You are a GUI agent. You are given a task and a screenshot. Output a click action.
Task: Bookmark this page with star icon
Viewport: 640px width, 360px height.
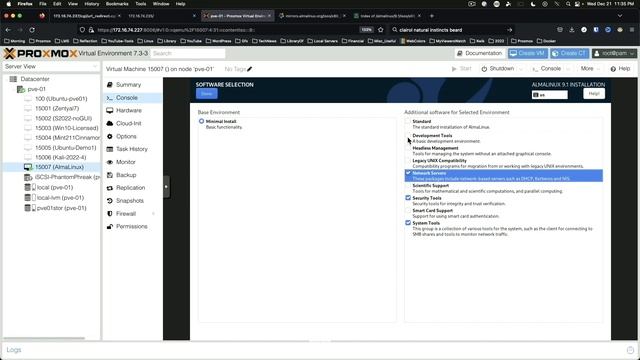pyautogui.click(x=381, y=30)
